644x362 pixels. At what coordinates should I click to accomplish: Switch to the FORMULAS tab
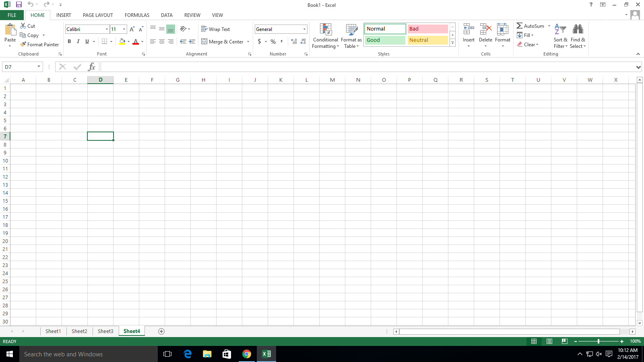coord(137,15)
